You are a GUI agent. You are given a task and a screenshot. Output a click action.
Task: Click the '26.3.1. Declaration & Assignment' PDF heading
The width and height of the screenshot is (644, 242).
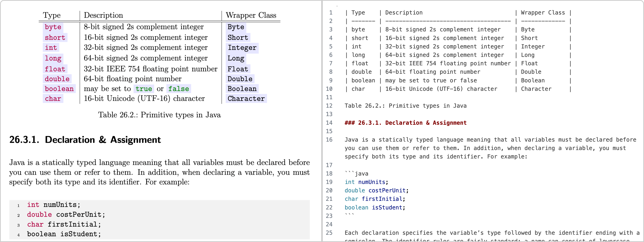[85, 140]
